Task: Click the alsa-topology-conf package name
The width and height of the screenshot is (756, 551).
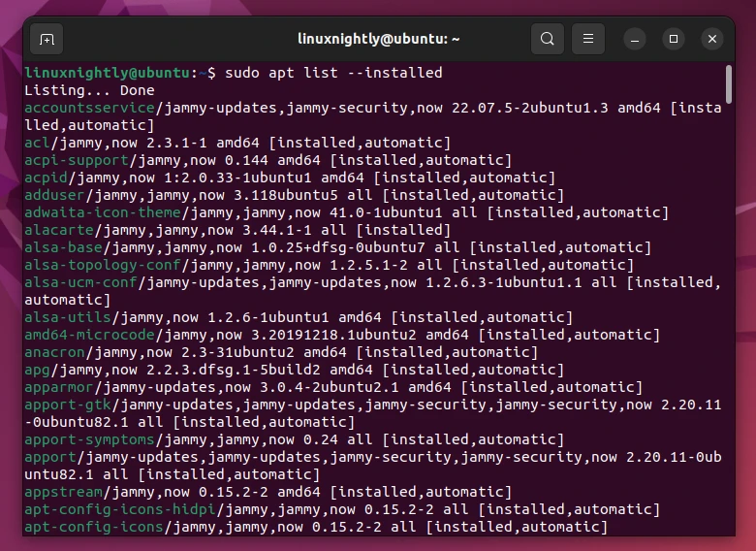Action: pos(103,265)
